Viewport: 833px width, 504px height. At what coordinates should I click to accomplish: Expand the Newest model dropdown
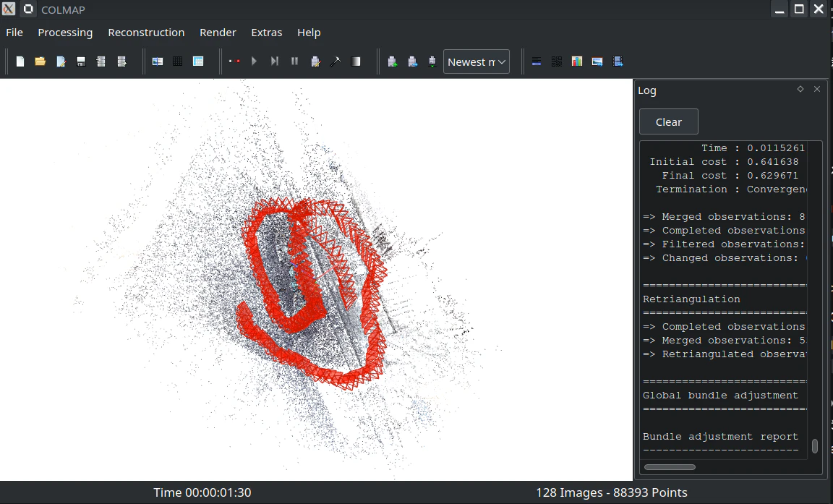[477, 61]
